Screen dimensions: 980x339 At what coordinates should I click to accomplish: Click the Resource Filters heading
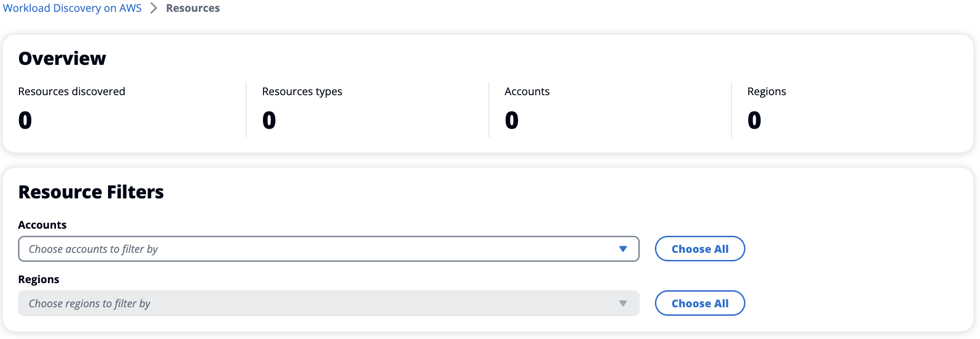click(91, 192)
